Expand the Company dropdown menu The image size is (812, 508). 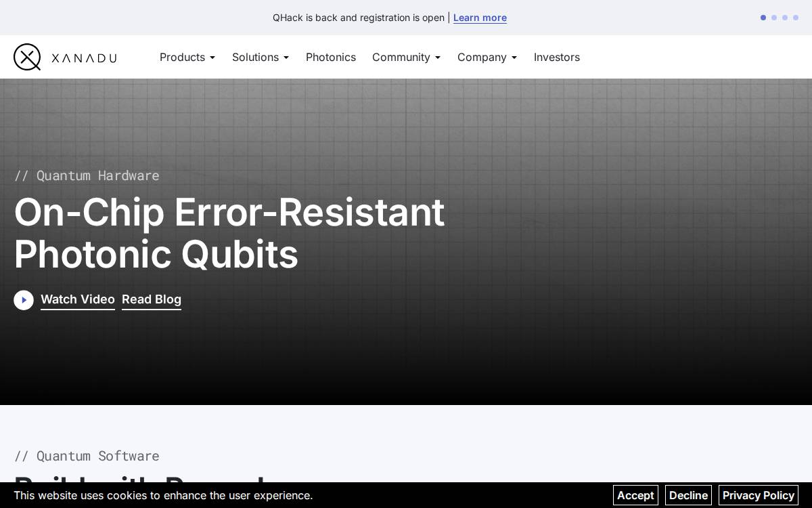coord(487,57)
